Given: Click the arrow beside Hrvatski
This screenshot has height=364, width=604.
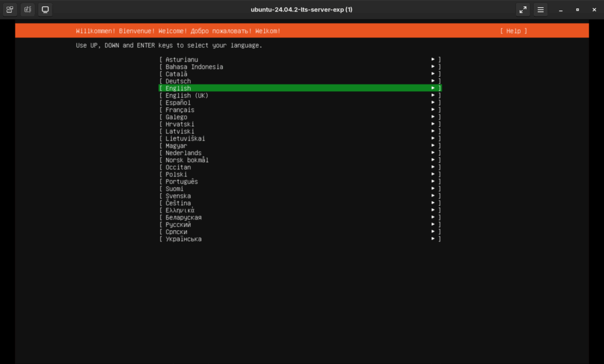Looking at the screenshot, I should pyautogui.click(x=433, y=124).
